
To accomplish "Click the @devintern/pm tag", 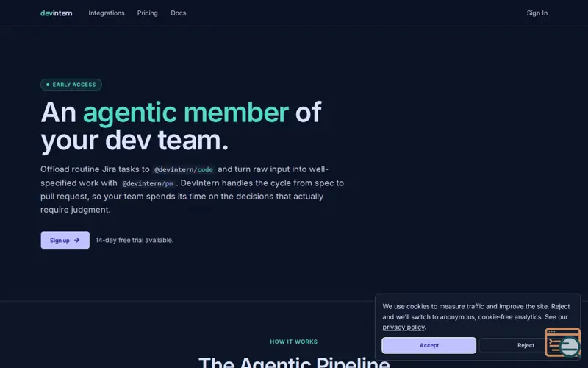I will click(x=148, y=183).
